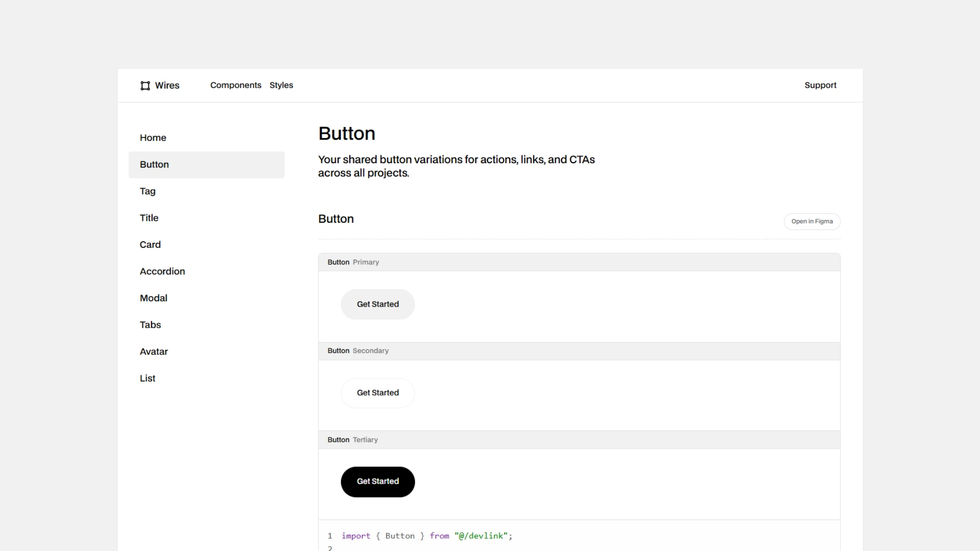Click the Tertiary black Get Started button
This screenshot has height=551, width=980.
[x=377, y=481]
